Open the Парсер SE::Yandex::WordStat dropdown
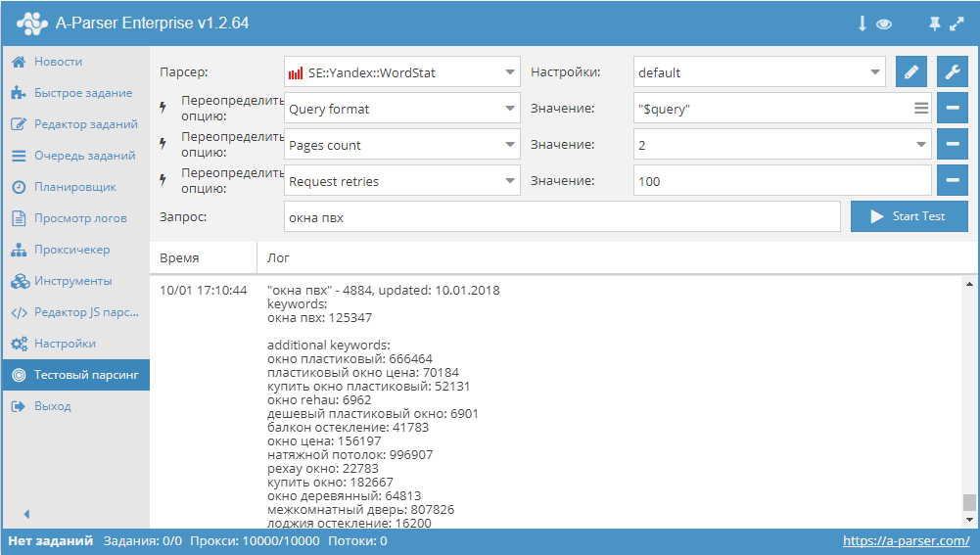 tap(401, 72)
